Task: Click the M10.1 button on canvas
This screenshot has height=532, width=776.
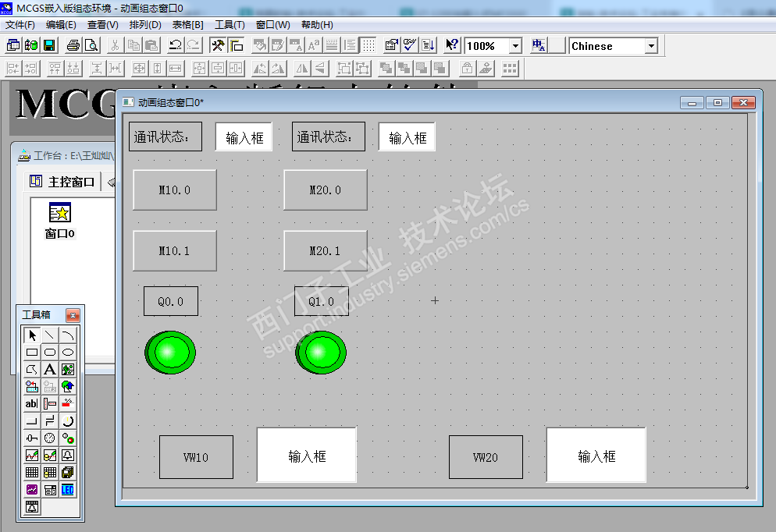Action: pyautogui.click(x=175, y=250)
